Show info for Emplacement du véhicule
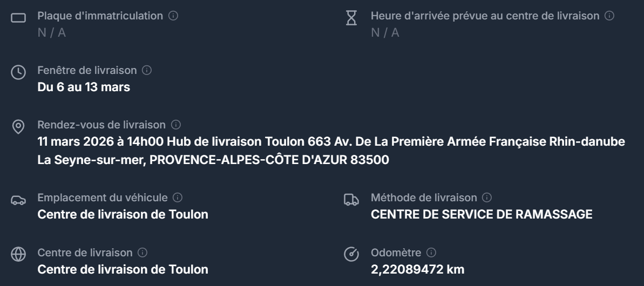 178,198
